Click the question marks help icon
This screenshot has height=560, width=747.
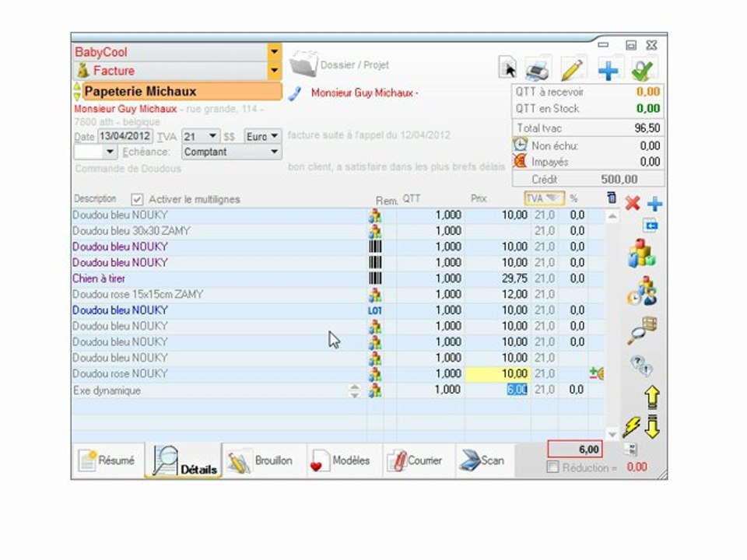(641, 366)
